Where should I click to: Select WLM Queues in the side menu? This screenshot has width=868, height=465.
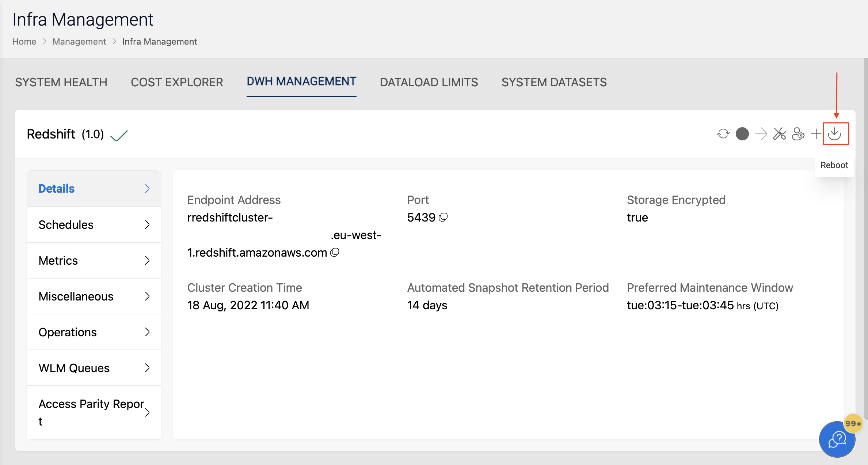tap(94, 368)
